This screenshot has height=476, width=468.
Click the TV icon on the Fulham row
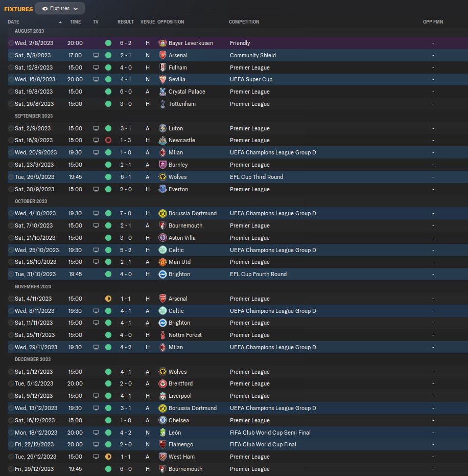[x=96, y=67]
